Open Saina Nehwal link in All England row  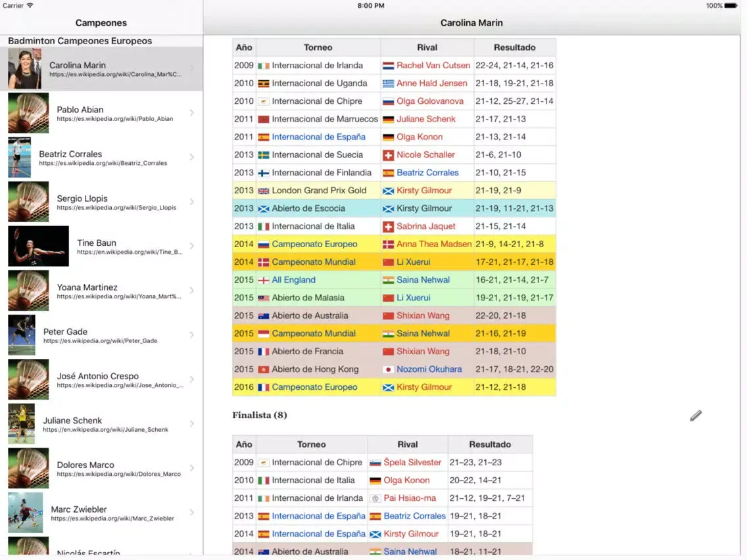pos(423,280)
